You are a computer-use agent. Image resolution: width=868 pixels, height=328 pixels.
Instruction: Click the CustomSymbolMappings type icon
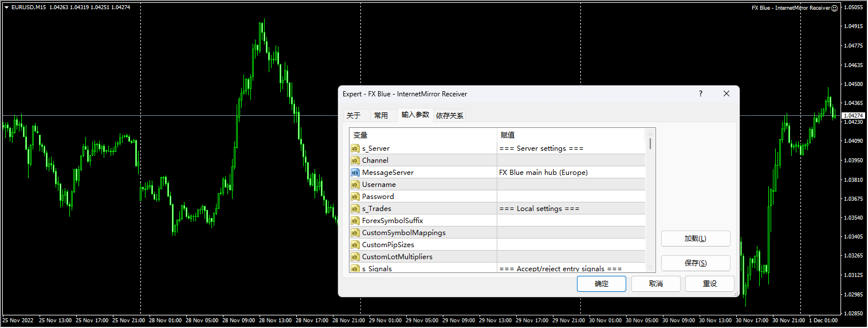355,233
